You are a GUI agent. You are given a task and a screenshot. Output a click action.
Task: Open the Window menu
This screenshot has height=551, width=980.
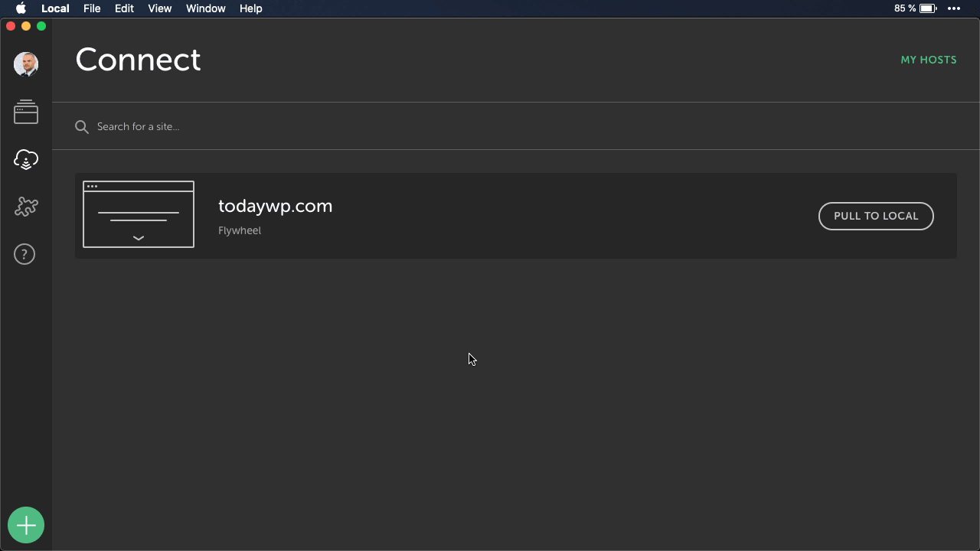[x=206, y=8]
